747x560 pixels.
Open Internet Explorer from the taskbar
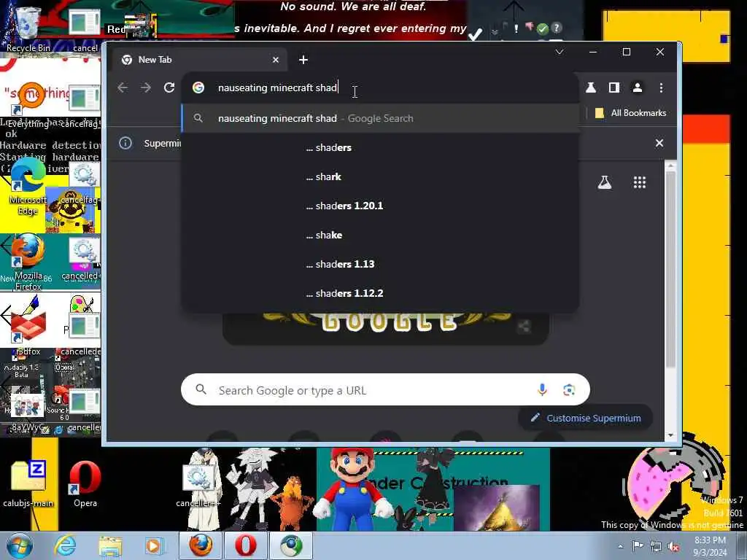[x=64, y=545]
